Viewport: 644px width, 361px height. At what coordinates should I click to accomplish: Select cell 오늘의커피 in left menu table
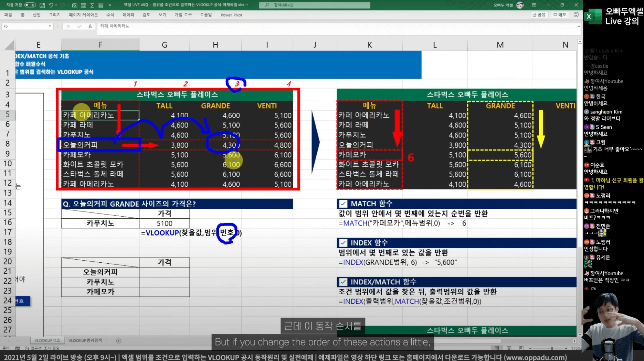pos(100,145)
